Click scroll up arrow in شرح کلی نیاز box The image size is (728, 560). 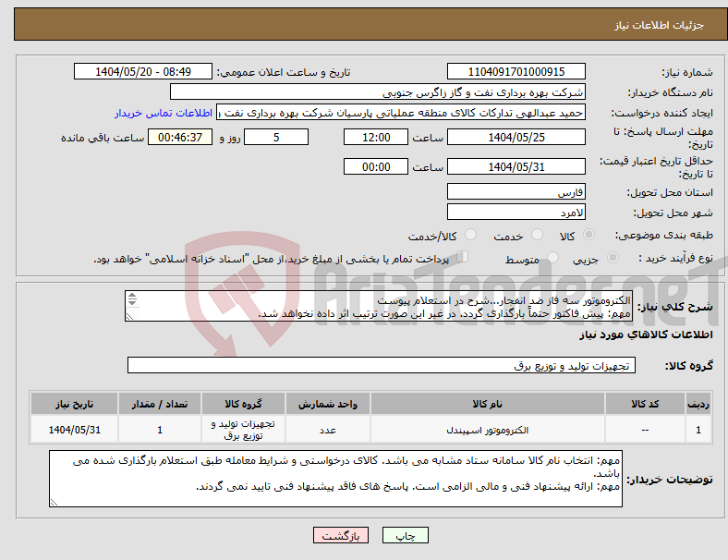tap(132, 296)
